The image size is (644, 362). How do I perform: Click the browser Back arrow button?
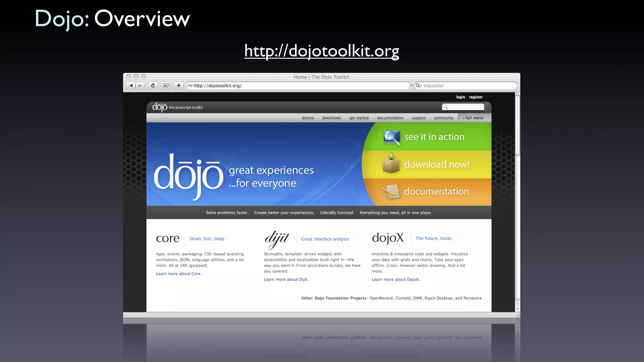(x=131, y=85)
